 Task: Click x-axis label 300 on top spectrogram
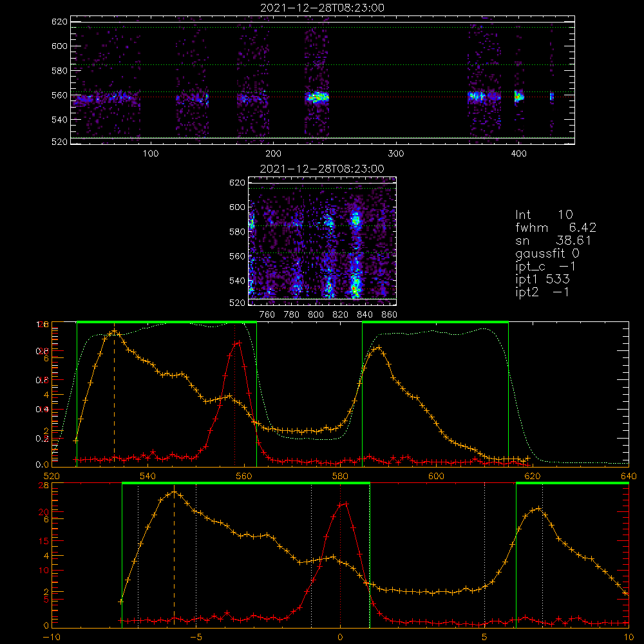396,154
